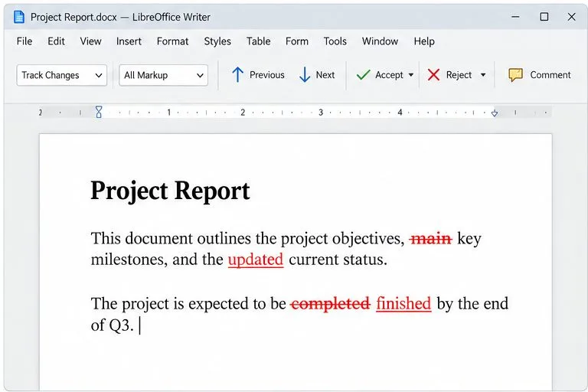Click the Next button label
This screenshot has width=588, height=392.
click(325, 75)
